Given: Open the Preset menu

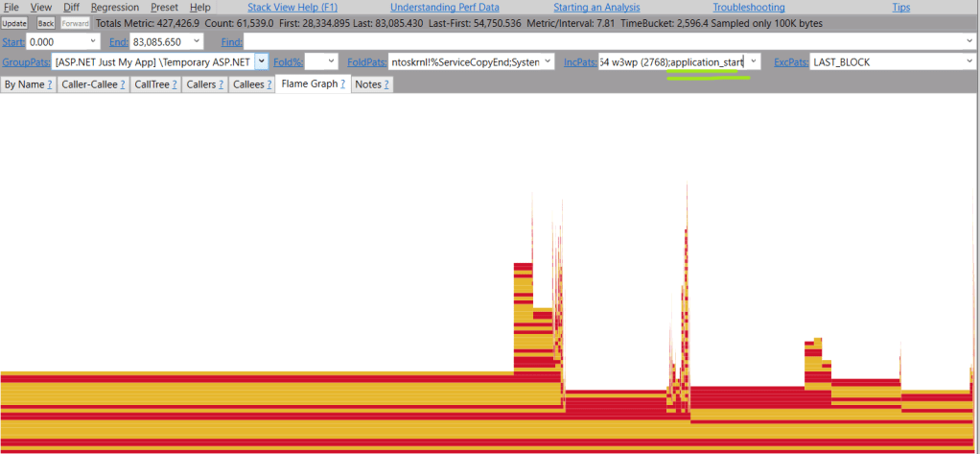Looking at the screenshot, I should [164, 7].
